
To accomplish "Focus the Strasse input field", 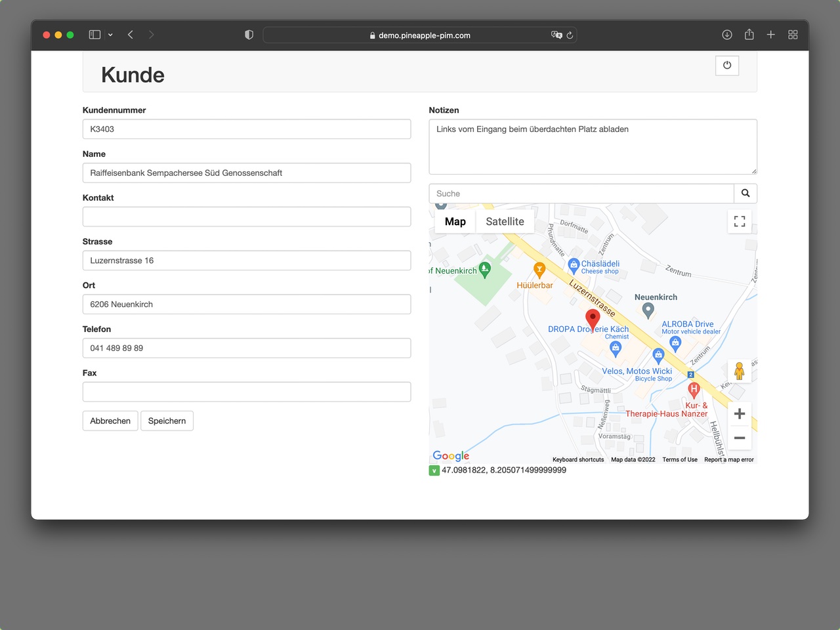I will 247,261.
